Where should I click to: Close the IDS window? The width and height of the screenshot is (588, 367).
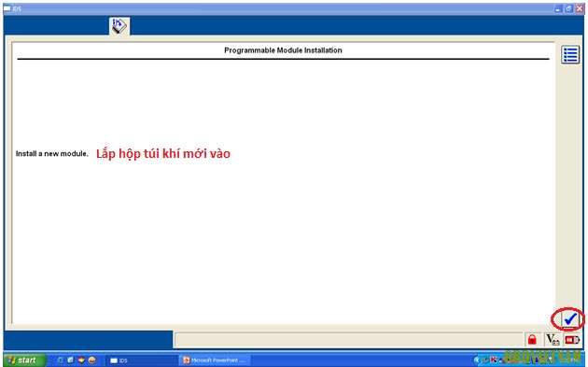point(580,8)
